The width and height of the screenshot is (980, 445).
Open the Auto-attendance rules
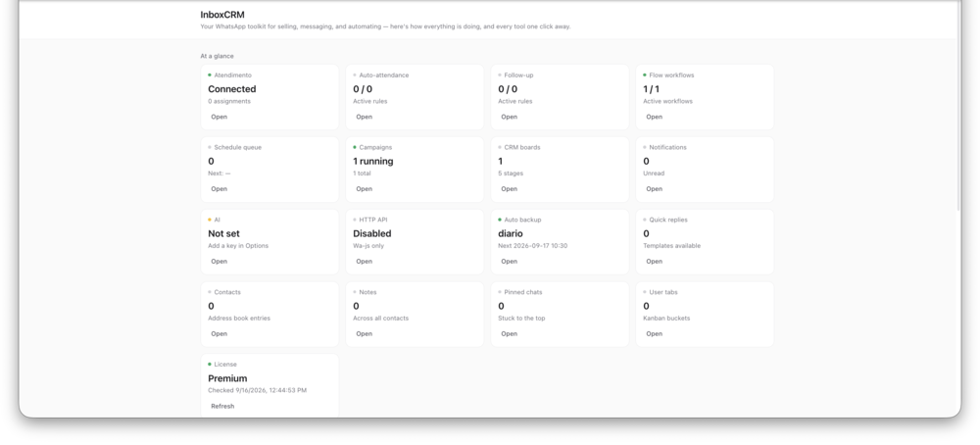[364, 117]
